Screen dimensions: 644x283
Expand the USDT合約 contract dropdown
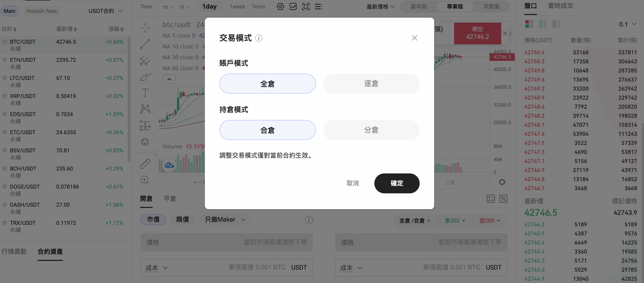click(x=105, y=11)
